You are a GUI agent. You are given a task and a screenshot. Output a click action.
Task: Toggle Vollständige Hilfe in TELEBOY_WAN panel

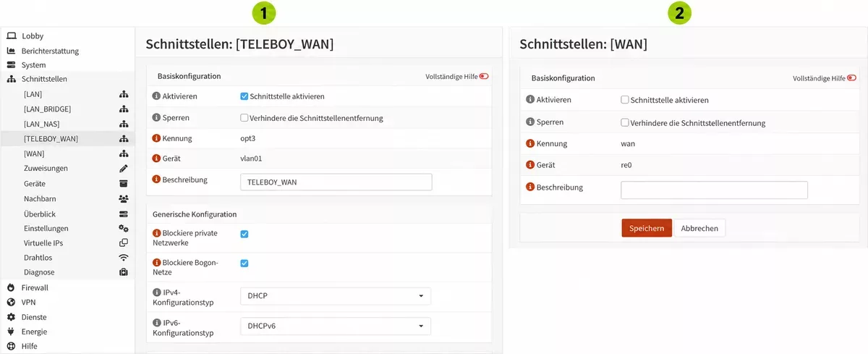pyautogui.click(x=484, y=76)
